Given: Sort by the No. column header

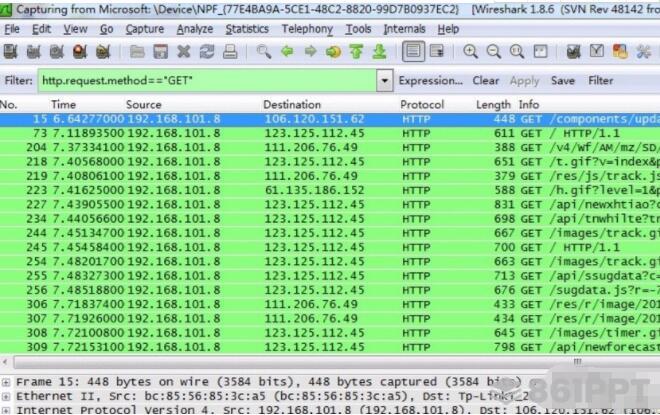Looking at the screenshot, I should coord(9,104).
